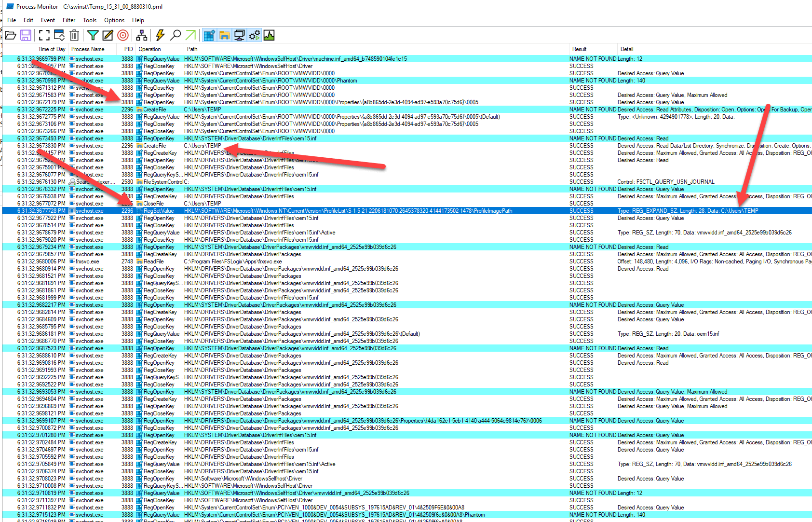Click the time 6:31:32.9680006 PM cell
This screenshot has height=522, width=812.
point(41,261)
